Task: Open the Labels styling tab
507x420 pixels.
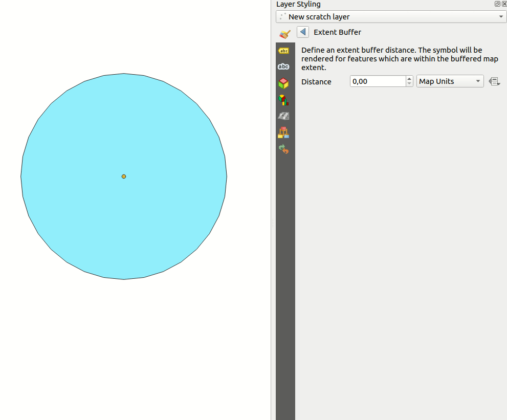Action: coord(284,50)
